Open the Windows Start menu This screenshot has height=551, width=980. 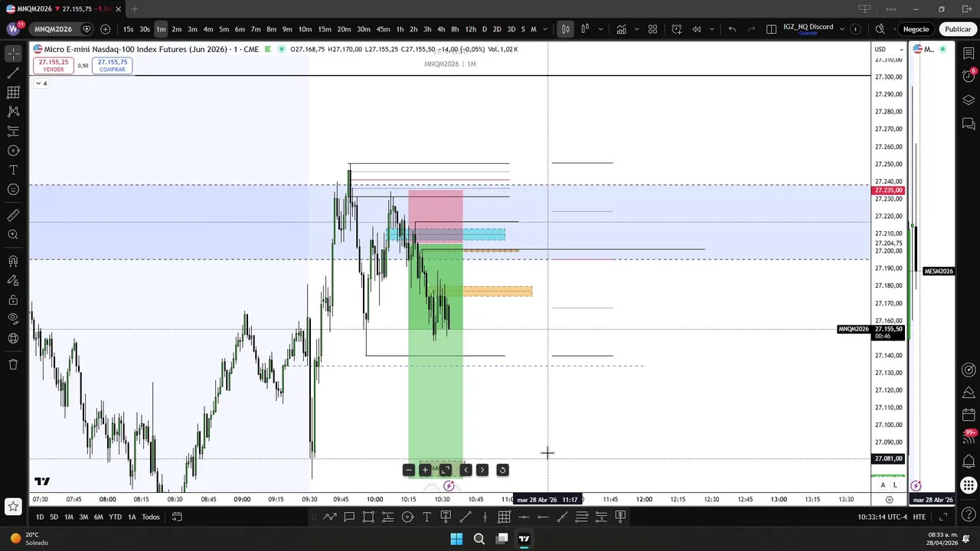[x=456, y=539]
